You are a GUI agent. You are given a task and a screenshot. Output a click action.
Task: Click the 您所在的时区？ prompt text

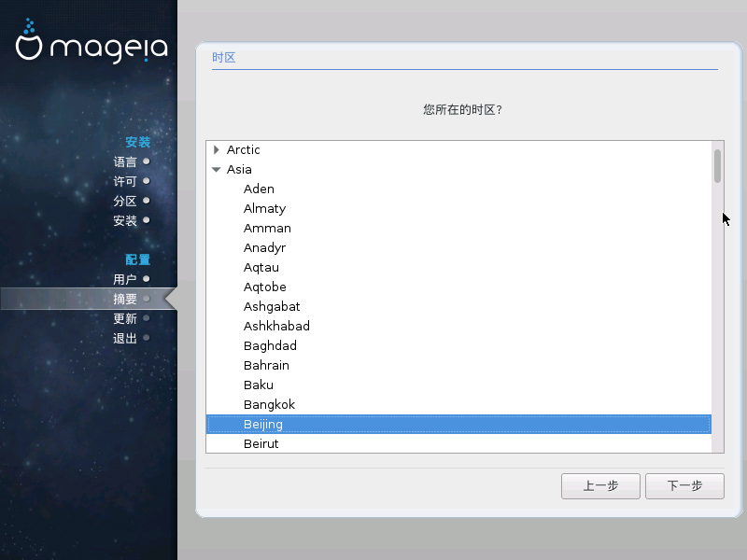[x=462, y=109]
